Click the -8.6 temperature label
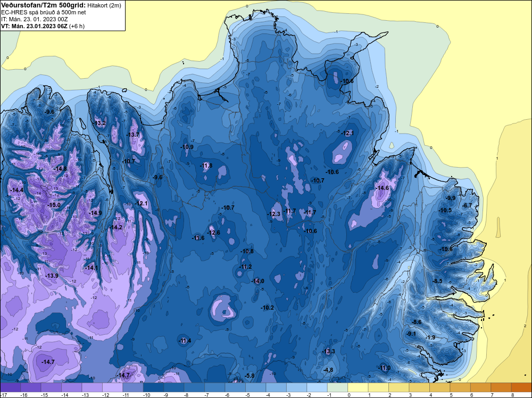The image size is (532, 398). pyautogui.click(x=417, y=322)
